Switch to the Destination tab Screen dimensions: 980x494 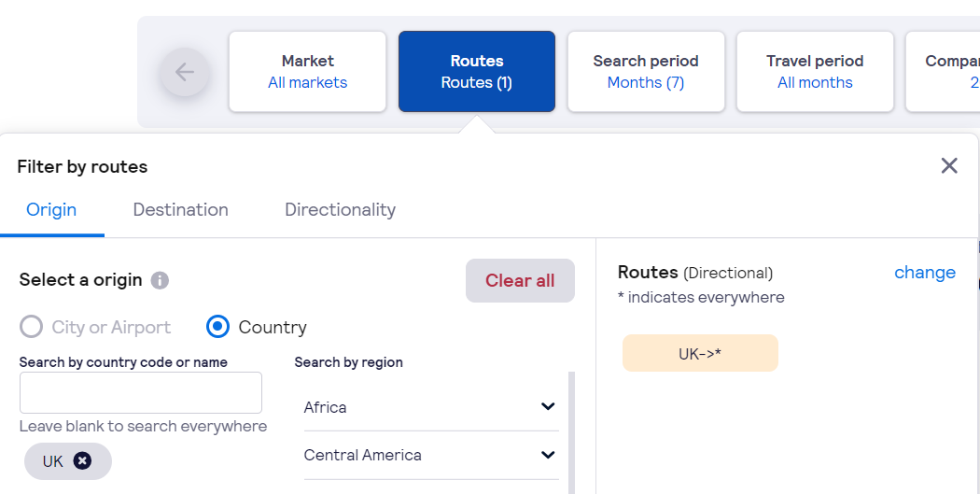pyautogui.click(x=181, y=209)
